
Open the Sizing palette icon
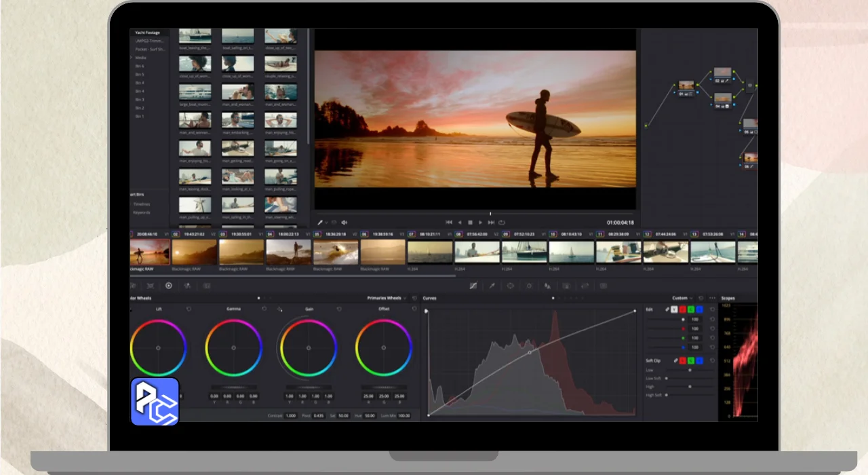click(x=585, y=286)
